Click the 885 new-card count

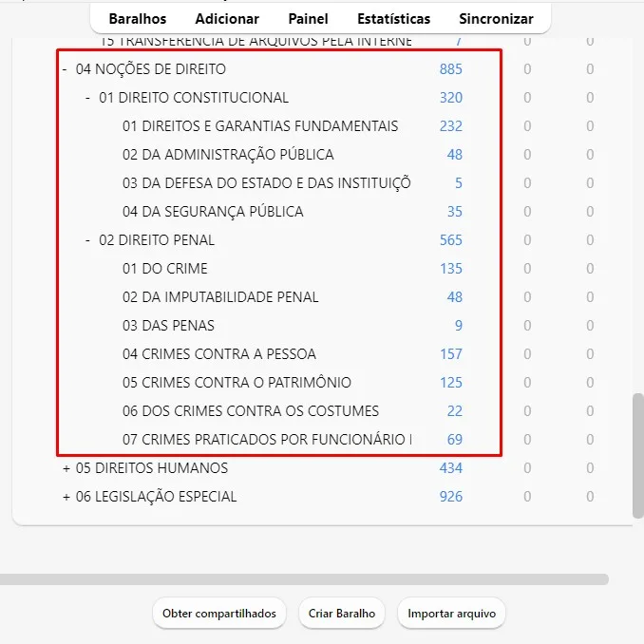point(451,69)
